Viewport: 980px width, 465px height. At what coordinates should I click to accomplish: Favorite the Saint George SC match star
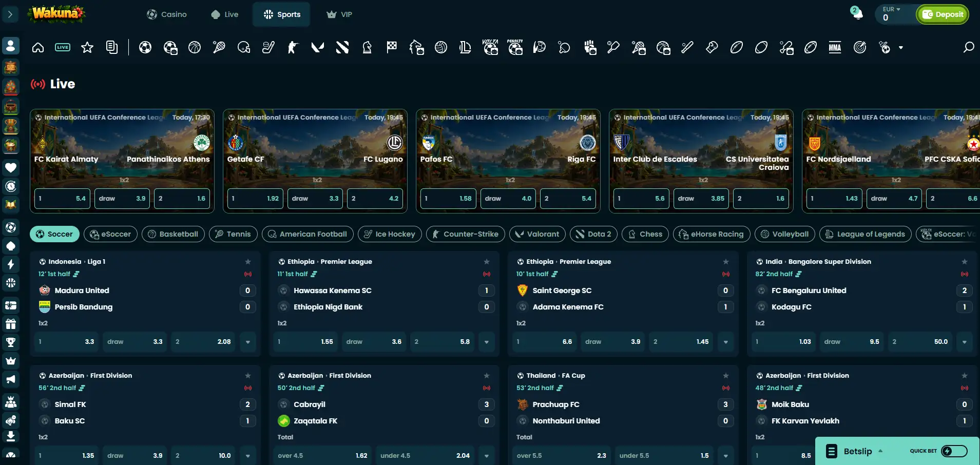click(726, 262)
